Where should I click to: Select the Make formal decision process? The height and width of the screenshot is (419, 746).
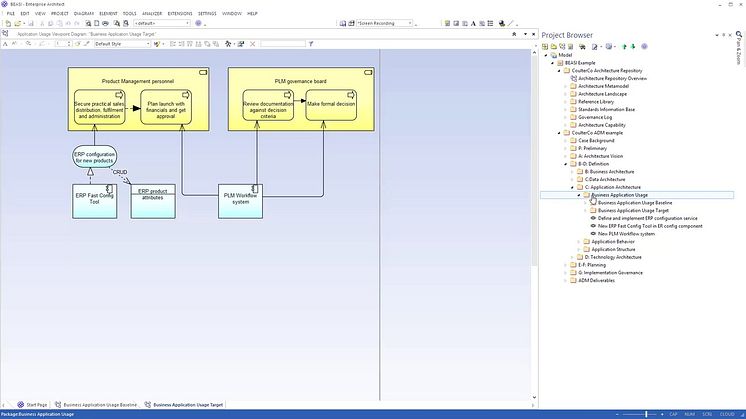pos(331,105)
